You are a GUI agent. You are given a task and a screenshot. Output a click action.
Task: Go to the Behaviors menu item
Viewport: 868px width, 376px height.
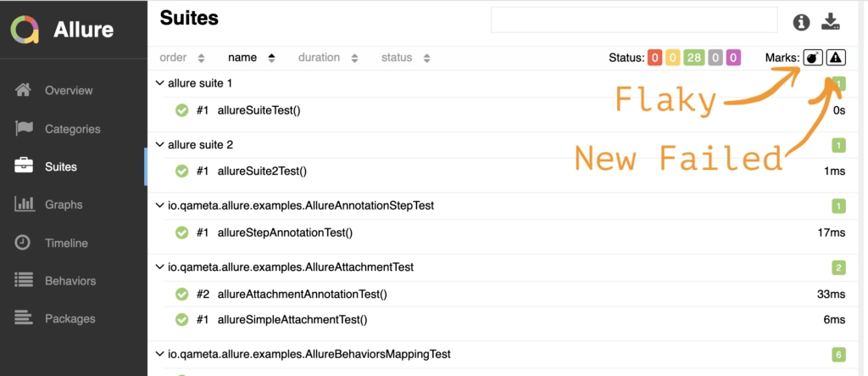[x=70, y=281]
